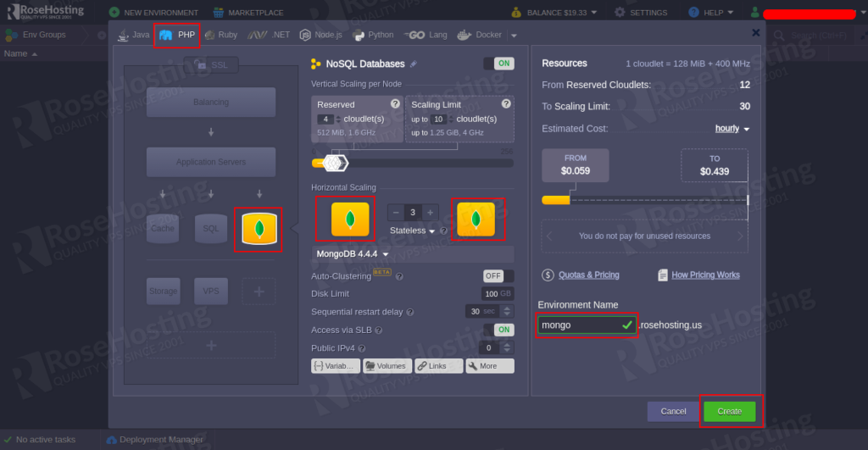Edit NoSQL Databases layer name pencil

click(414, 64)
